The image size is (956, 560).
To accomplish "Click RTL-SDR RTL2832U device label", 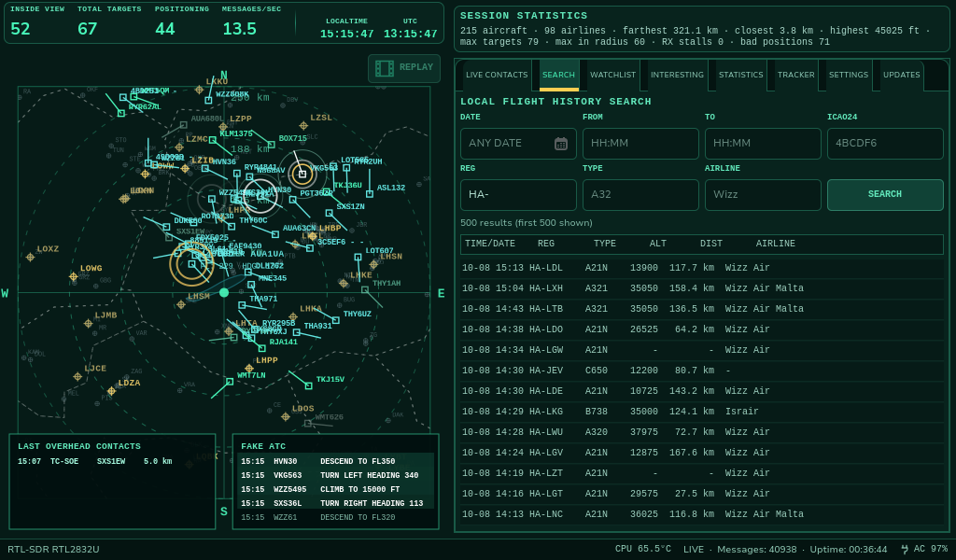I will [x=53, y=550].
